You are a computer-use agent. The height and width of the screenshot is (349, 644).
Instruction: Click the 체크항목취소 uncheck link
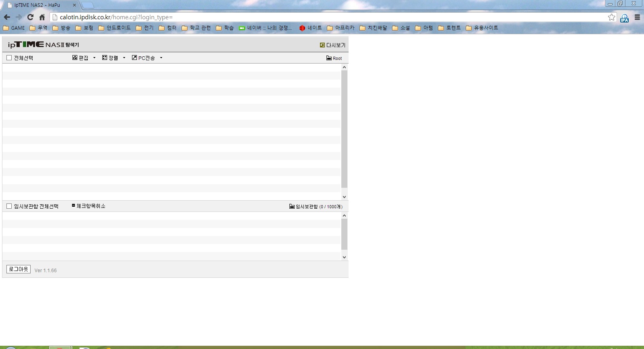click(x=89, y=206)
